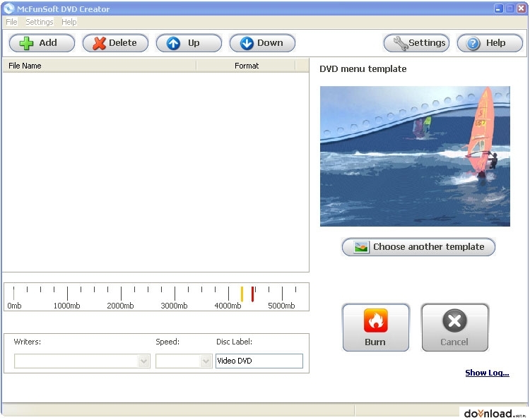The width and height of the screenshot is (530, 420).
Task: Click the blue Down arrow icon
Action: pyautogui.click(x=247, y=43)
